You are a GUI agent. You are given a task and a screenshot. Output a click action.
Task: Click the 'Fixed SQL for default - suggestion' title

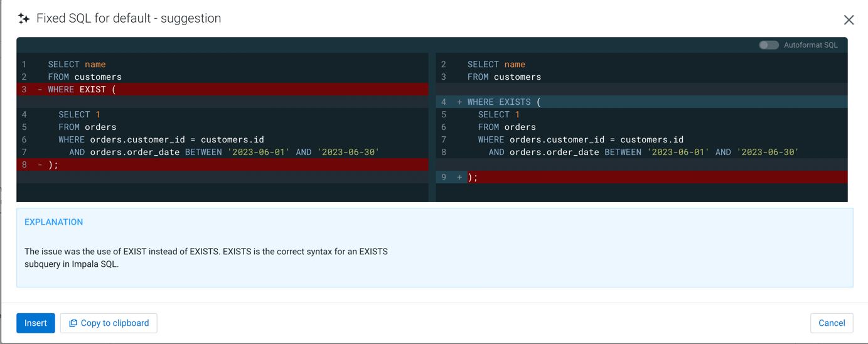coord(129,19)
